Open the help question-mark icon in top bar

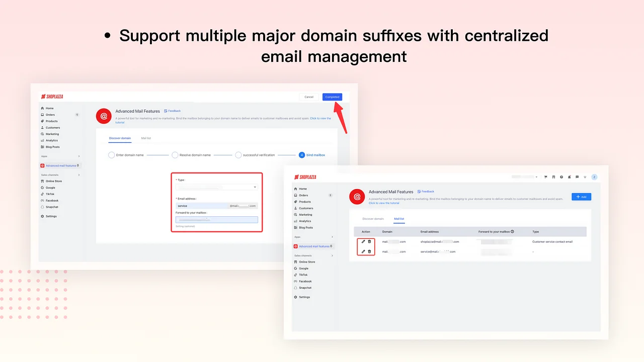[x=561, y=177]
